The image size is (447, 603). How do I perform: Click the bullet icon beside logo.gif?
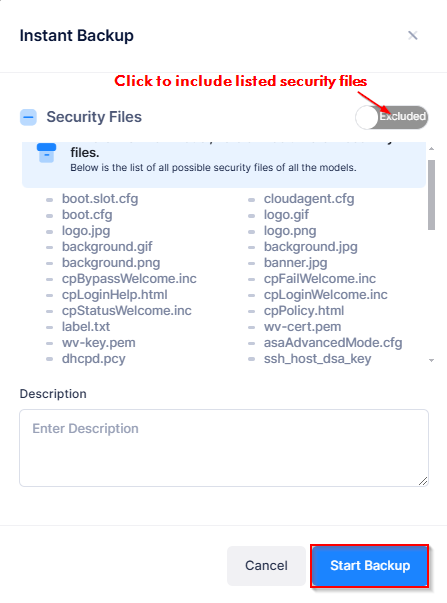252,216
